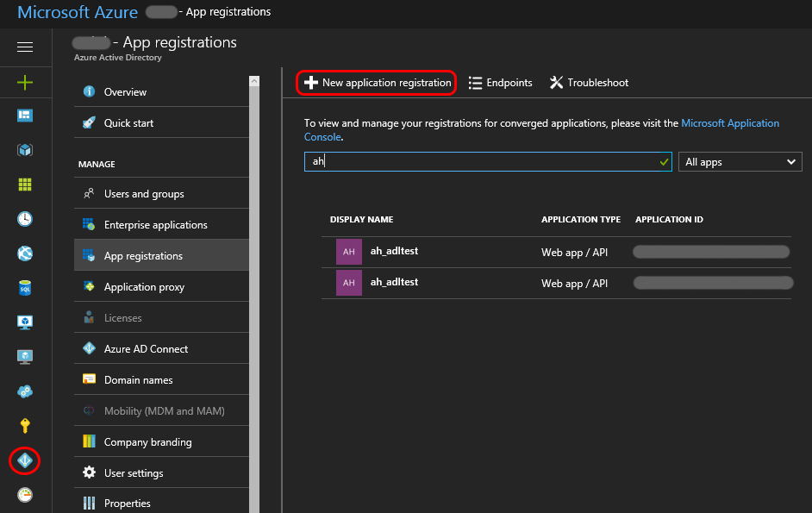Open Microsoft Application Console link

(729, 123)
